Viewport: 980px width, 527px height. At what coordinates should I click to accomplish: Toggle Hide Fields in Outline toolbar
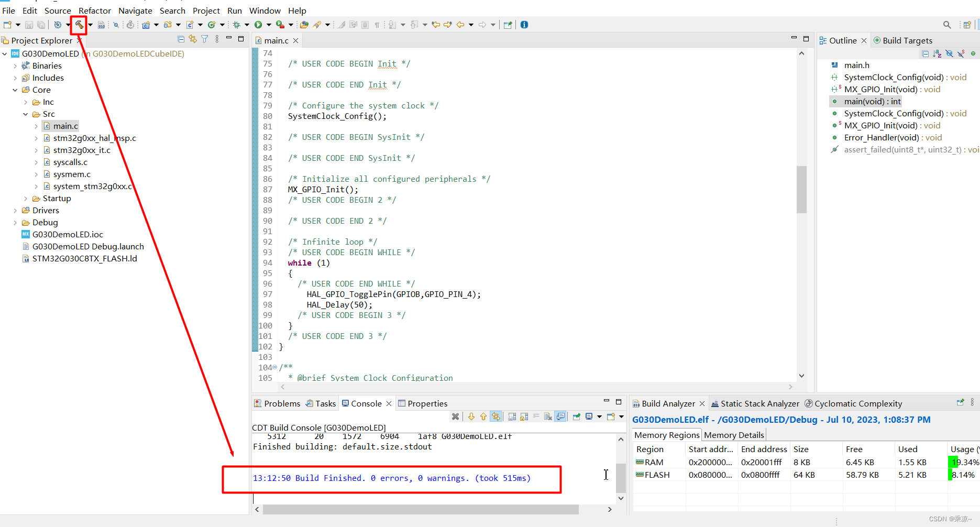click(949, 53)
